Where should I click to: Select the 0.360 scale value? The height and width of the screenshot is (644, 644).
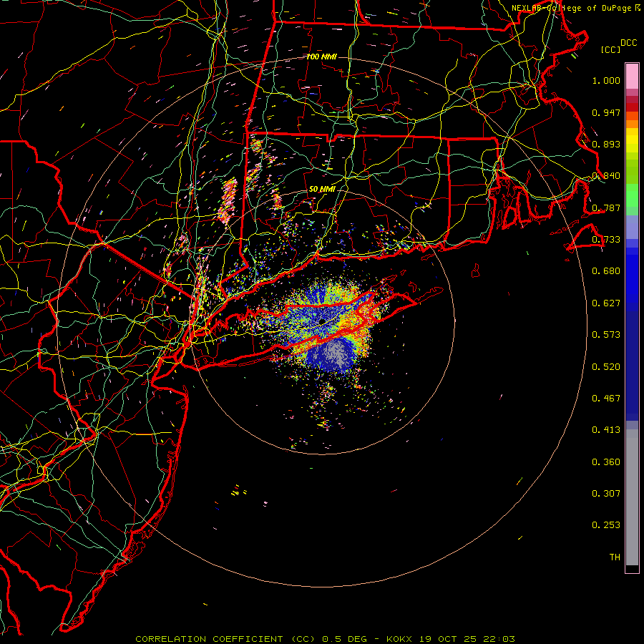coord(606,462)
